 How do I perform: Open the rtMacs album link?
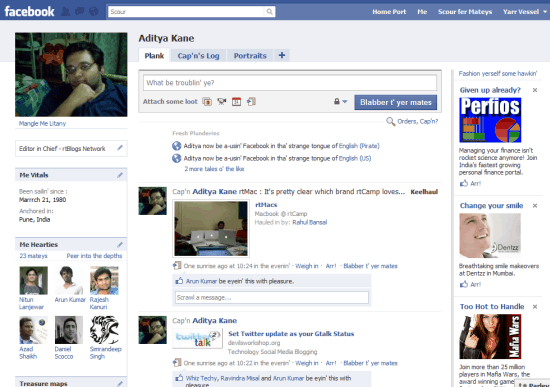[x=266, y=205]
